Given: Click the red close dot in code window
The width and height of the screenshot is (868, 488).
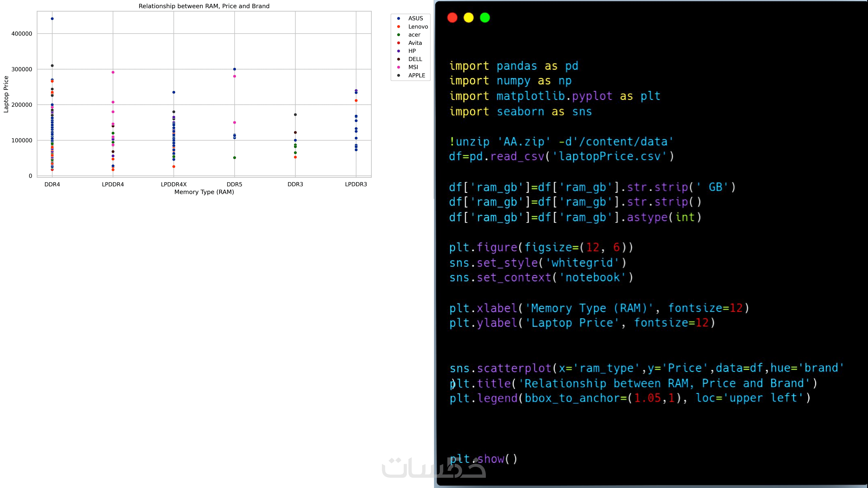Looking at the screenshot, I should tap(452, 18).
